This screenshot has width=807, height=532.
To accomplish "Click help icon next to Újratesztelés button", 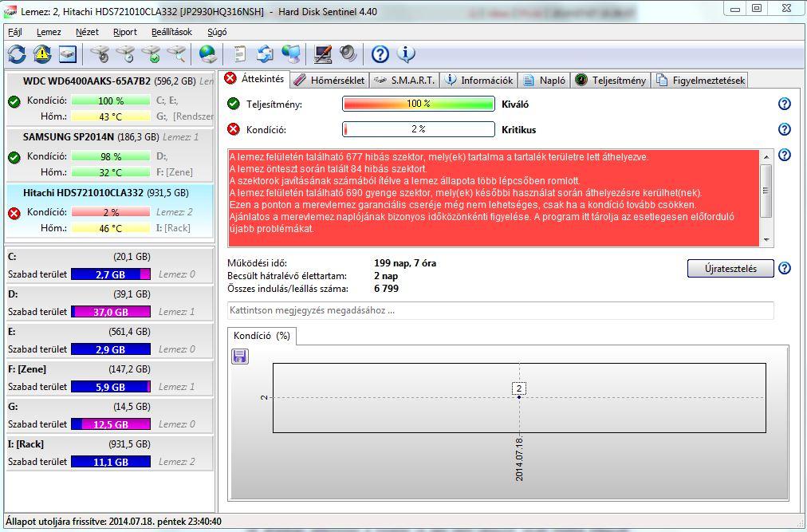I will point(784,268).
